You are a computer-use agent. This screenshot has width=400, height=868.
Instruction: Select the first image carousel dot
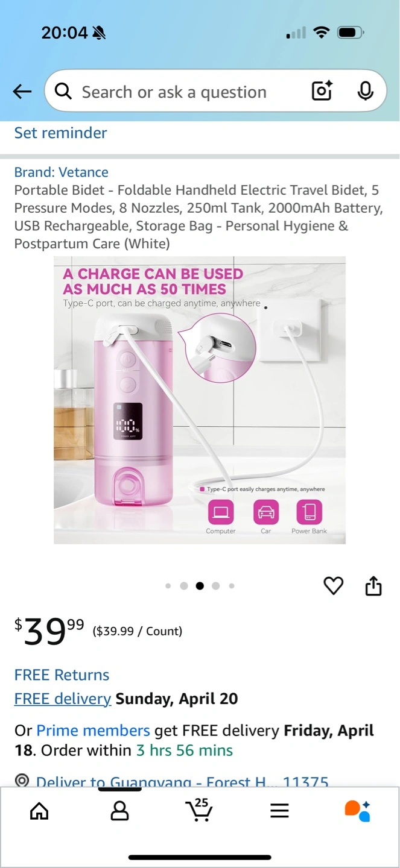168,586
